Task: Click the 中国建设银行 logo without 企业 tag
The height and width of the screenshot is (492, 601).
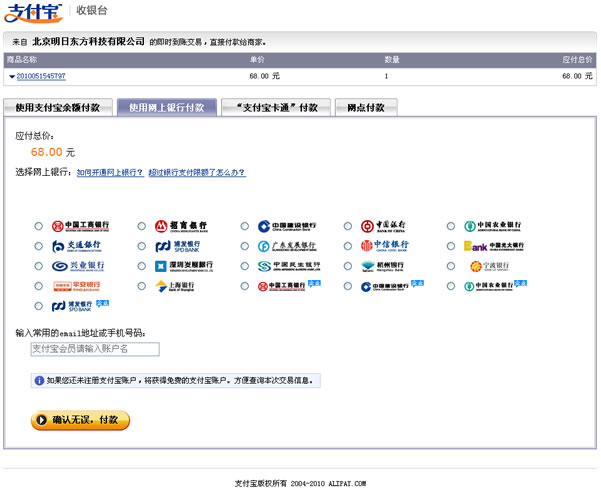Action: 287,226
